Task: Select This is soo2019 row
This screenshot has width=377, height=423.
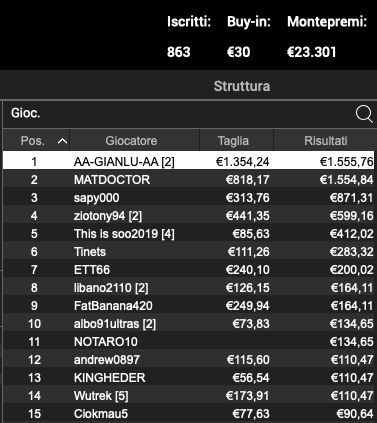Action: click(x=190, y=234)
